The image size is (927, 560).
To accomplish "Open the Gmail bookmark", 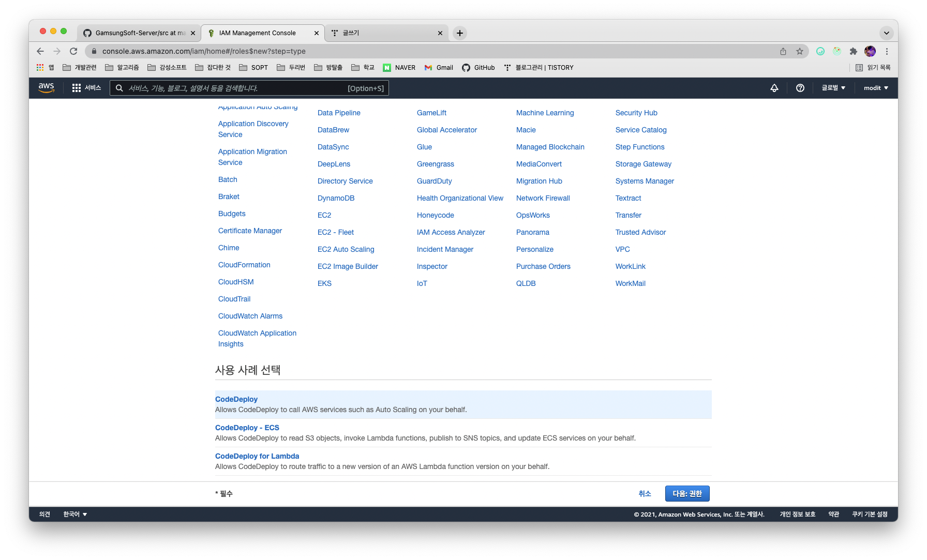I will point(439,68).
